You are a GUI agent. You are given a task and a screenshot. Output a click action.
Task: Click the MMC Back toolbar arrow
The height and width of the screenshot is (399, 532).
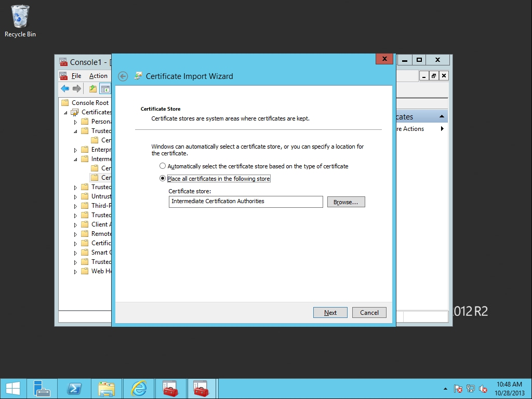[65, 89]
